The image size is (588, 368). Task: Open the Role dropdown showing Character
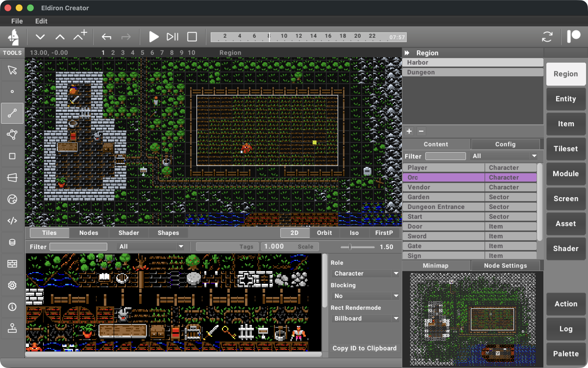click(365, 273)
